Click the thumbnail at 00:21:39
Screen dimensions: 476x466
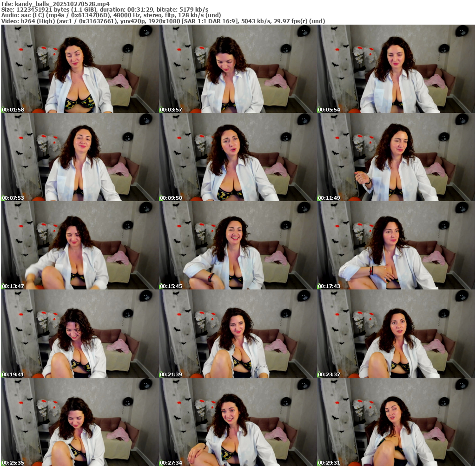pyautogui.click(x=238, y=334)
